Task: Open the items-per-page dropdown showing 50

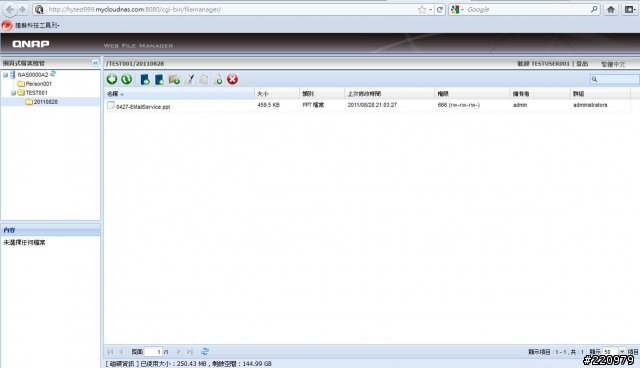Action: (622, 351)
